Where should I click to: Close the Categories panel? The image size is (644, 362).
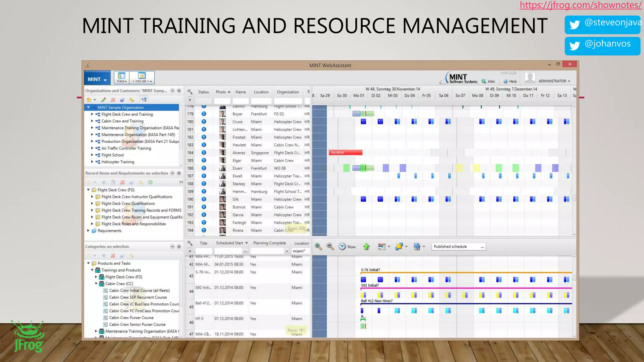[179, 246]
